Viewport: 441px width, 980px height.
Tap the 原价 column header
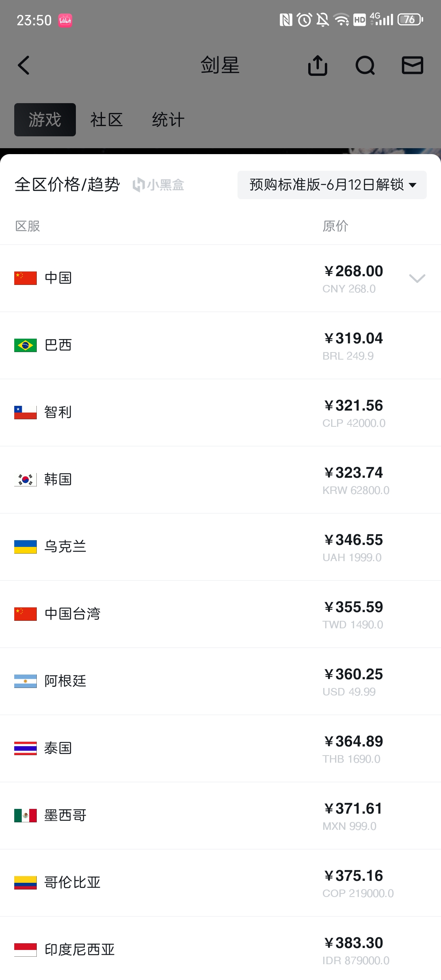(335, 226)
